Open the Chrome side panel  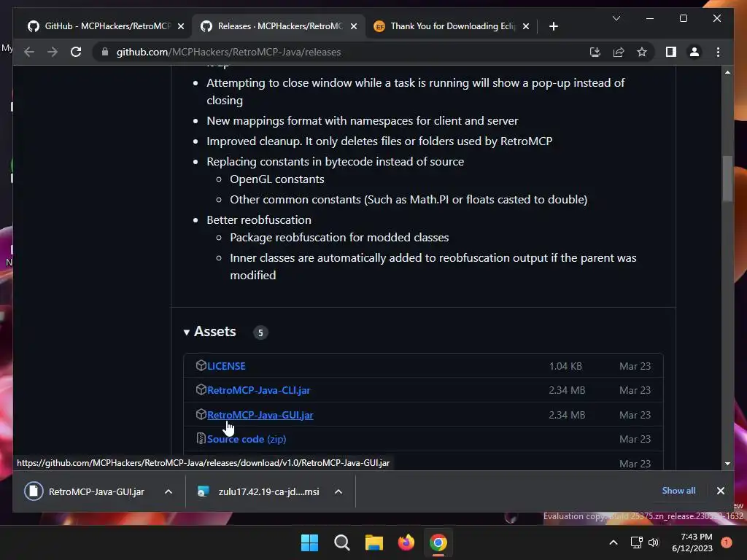pos(671,52)
